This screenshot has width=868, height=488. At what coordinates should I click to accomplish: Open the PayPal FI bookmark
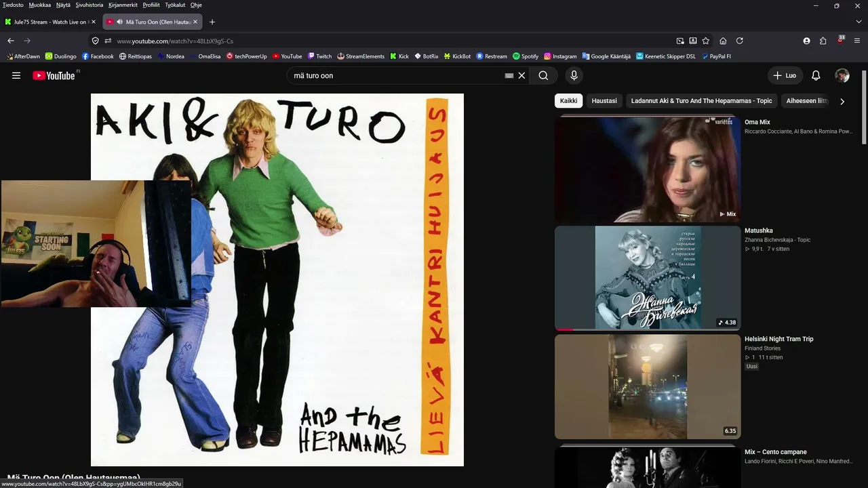click(716, 56)
